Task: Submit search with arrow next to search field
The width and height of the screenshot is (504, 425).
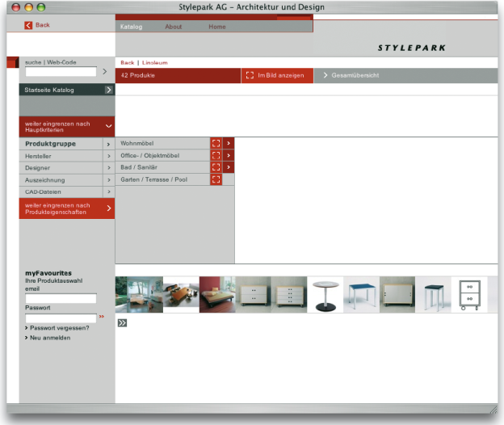Action: click(x=104, y=71)
